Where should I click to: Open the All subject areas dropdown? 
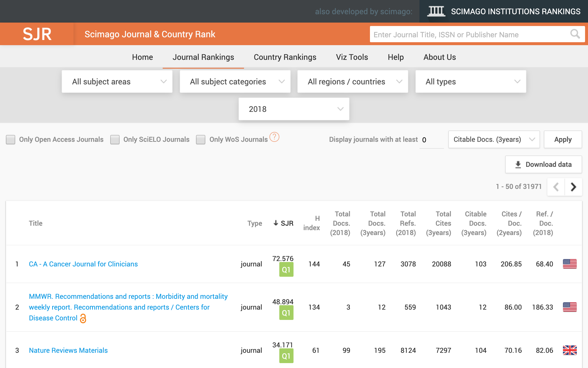117,82
